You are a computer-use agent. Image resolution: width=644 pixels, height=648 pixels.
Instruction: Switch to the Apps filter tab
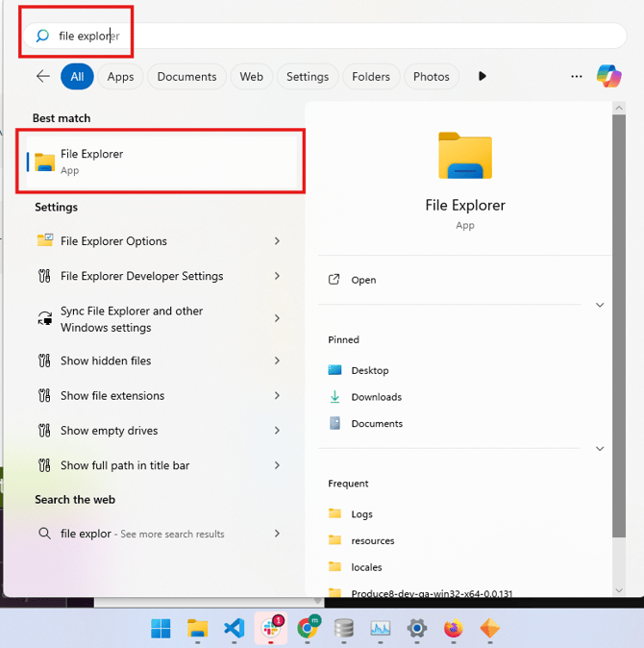(121, 77)
